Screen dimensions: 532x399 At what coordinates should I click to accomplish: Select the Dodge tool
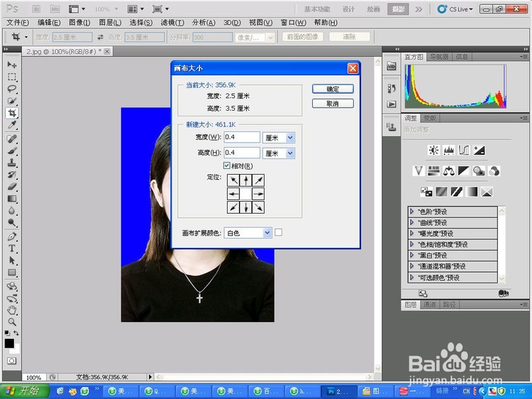(12, 222)
